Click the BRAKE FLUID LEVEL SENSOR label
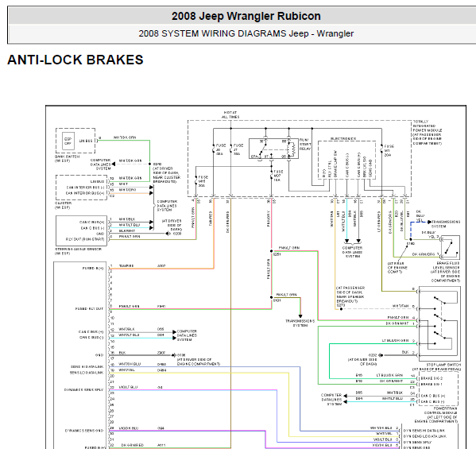 [x=446, y=272]
